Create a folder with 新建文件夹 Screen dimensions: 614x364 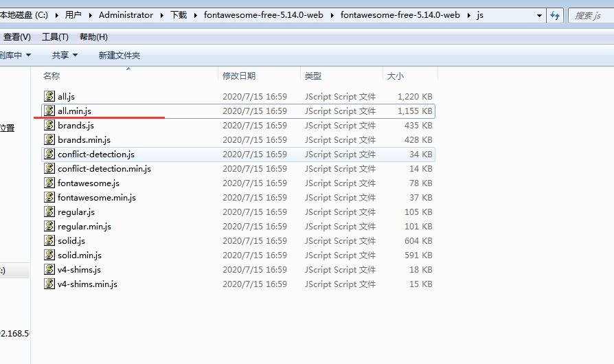[x=120, y=55]
